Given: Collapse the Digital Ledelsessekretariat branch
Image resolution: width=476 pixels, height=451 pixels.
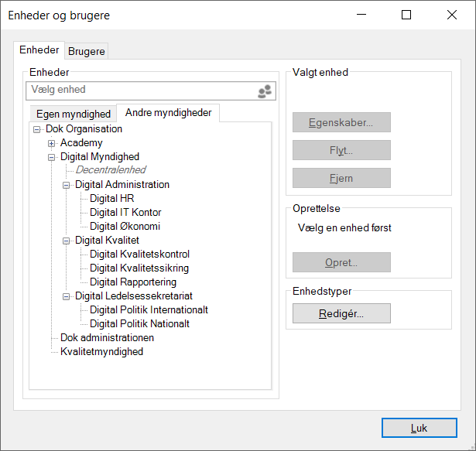Looking at the screenshot, I should (x=67, y=296).
